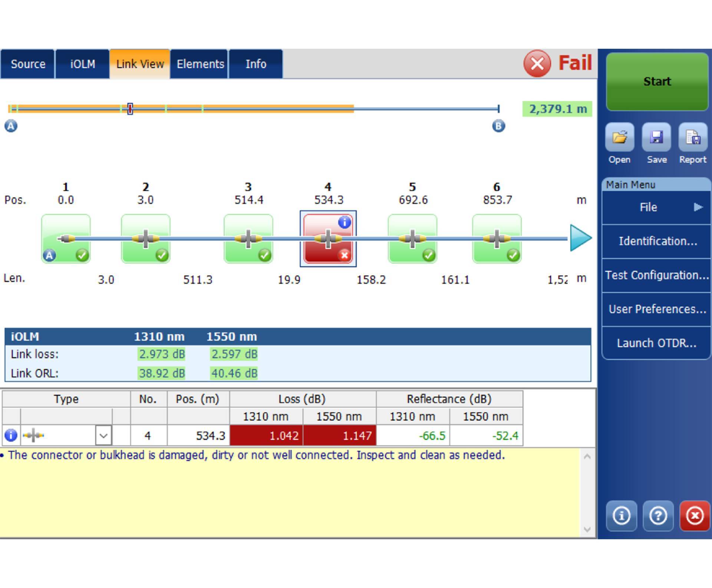The image size is (712, 588).
Task: Click the red exit application button
Action: click(x=694, y=516)
